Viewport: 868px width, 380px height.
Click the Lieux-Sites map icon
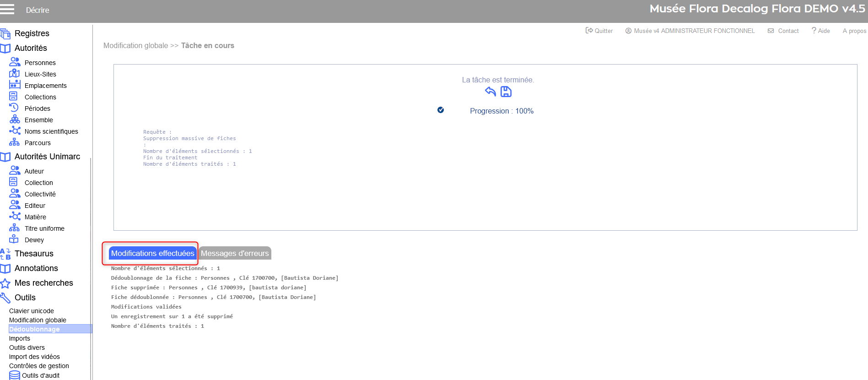coord(15,73)
